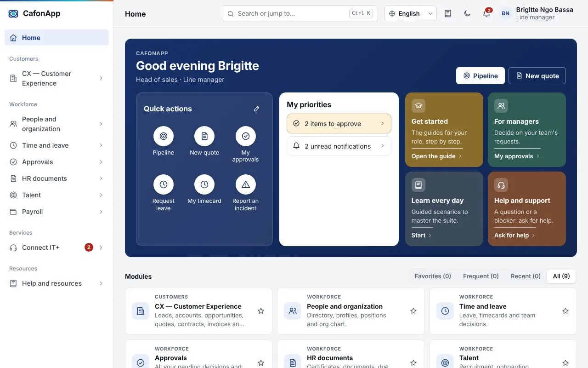Open Connect IT+ in the sidebar
Image resolution: width=588 pixels, height=368 pixels.
(x=57, y=247)
